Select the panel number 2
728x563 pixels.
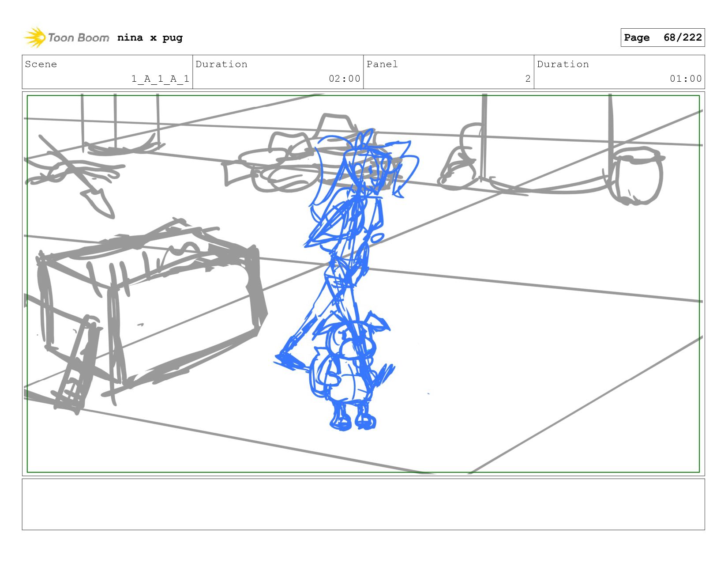[528, 79]
